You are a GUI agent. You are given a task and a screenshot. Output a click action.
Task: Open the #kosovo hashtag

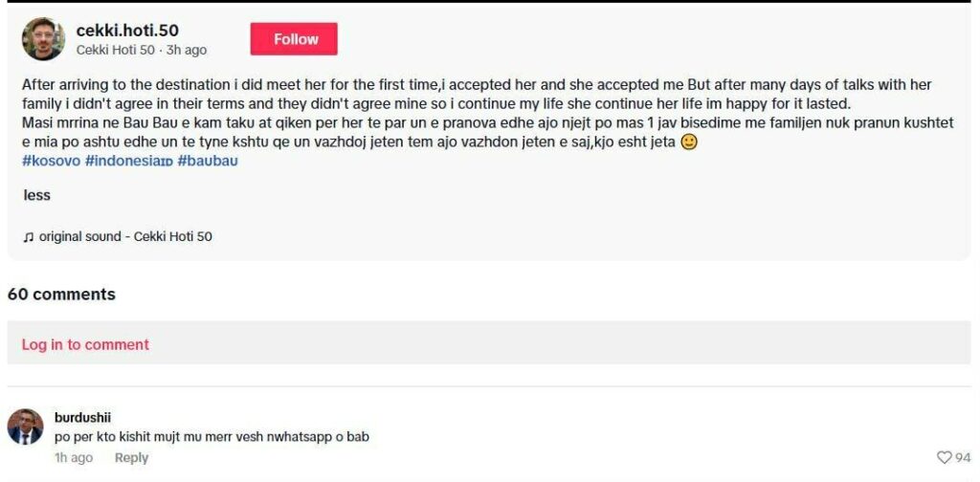point(51,161)
